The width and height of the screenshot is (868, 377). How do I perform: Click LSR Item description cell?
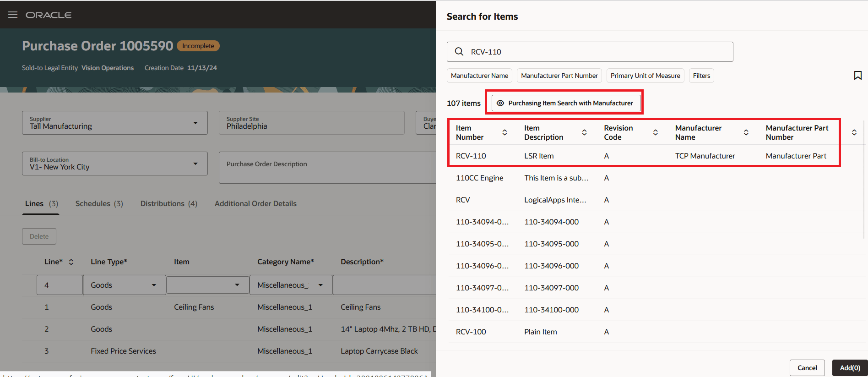(539, 156)
